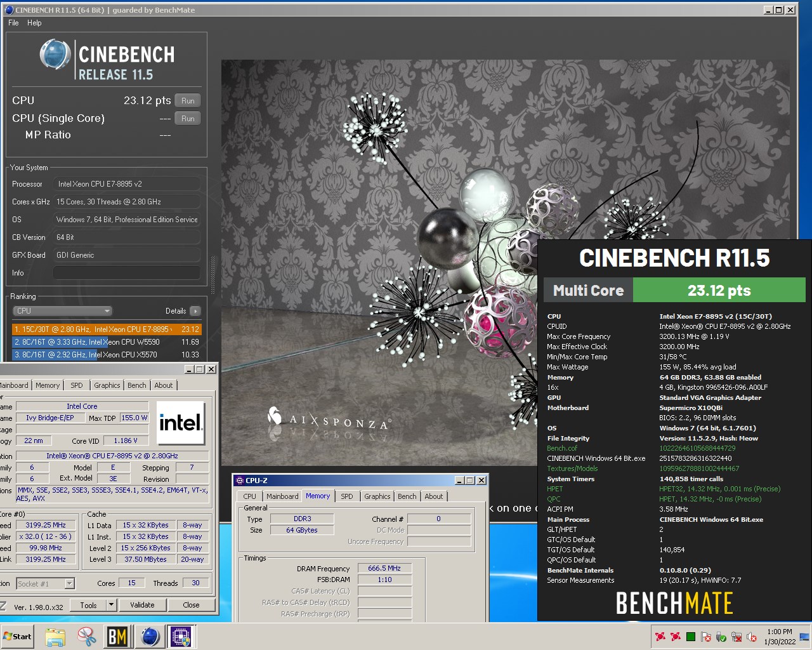Click the Cinebench sphere logo
812x650 pixels.
55,55
